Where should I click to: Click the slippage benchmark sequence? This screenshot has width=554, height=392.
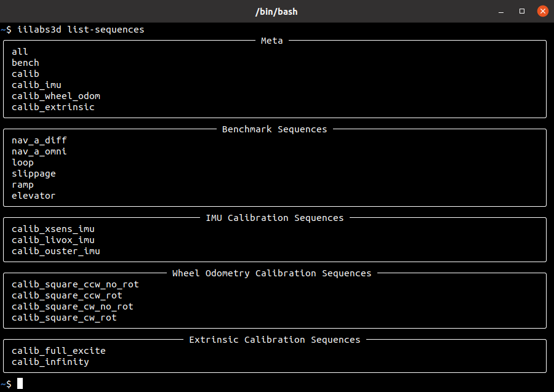click(33, 173)
